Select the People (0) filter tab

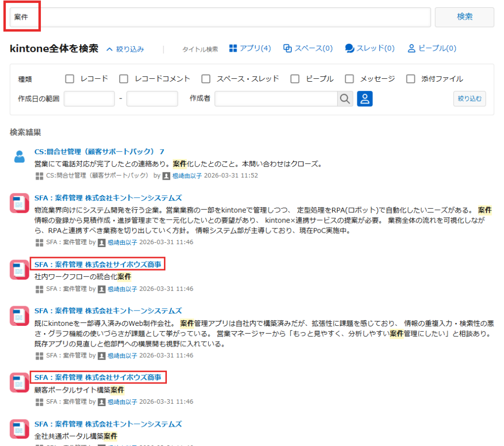point(432,48)
